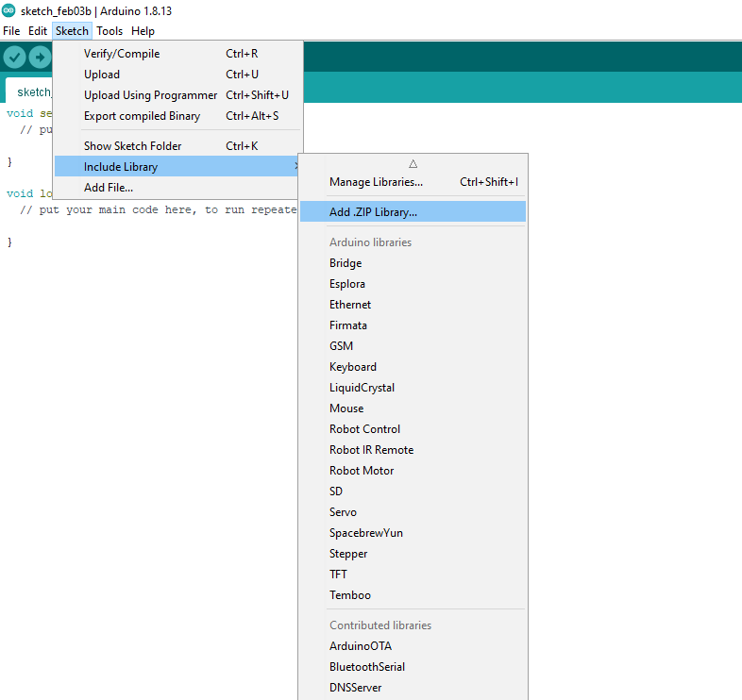
Task: Expand the Include Library submenu
Action: (x=176, y=167)
